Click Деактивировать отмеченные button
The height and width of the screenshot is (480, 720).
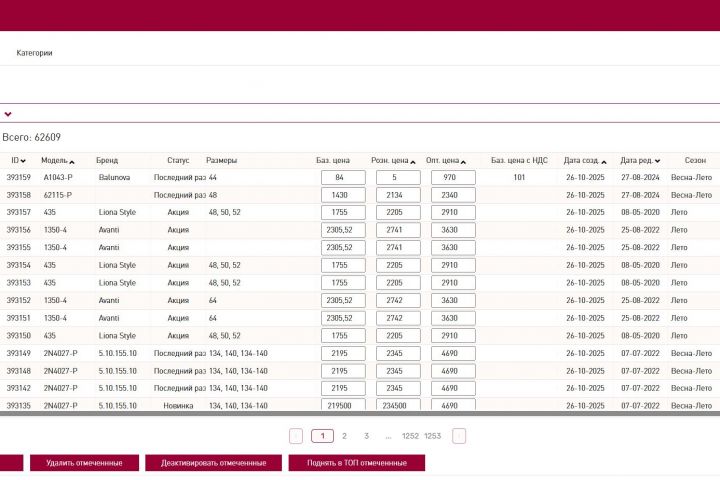coord(214,463)
